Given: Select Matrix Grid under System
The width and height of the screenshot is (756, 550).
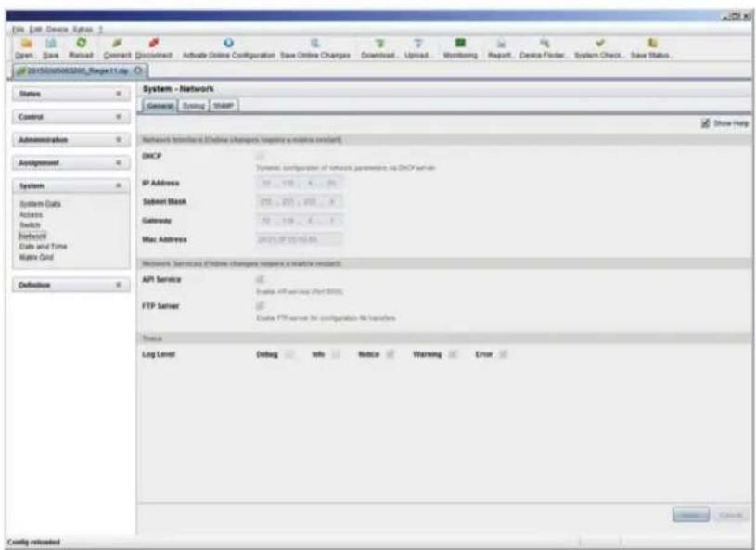Looking at the screenshot, I should [x=36, y=257].
